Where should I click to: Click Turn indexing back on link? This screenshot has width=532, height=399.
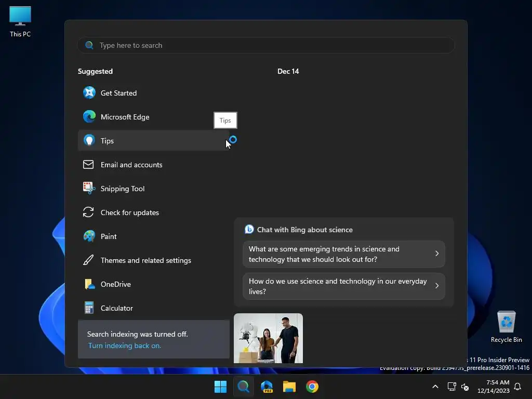click(x=125, y=345)
